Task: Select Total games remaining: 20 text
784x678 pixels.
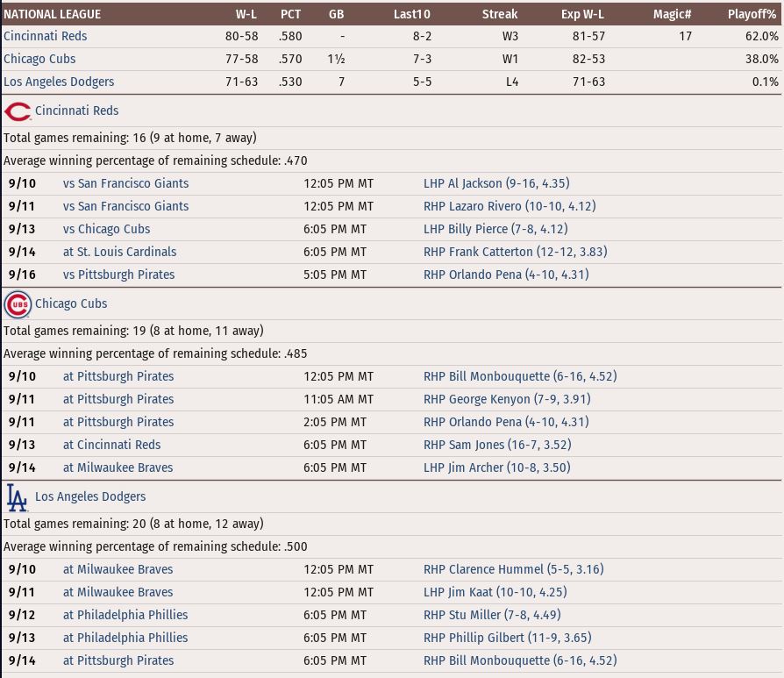Action: pyautogui.click(x=133, y=524)
